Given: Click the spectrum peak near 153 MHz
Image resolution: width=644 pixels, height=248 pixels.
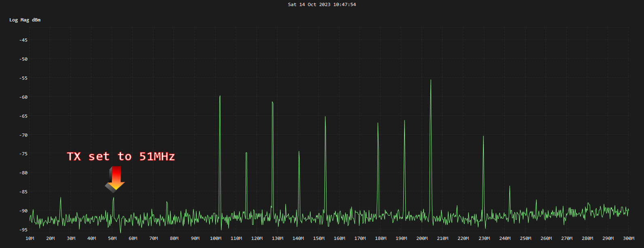Looking at the screenshot, I should tap(325, 117).
